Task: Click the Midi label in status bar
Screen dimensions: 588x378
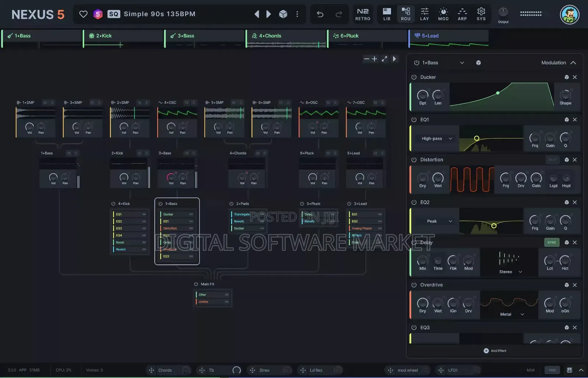Action: [530, 370]
